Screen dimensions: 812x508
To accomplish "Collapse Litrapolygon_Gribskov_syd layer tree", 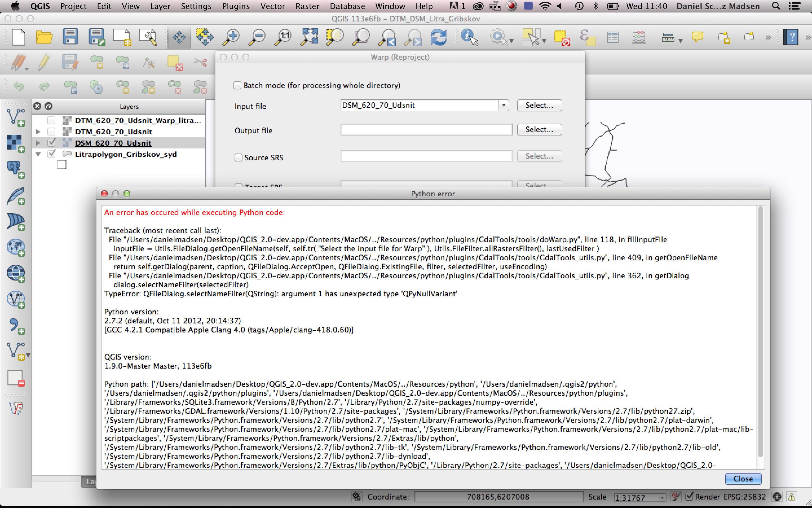I will pyautogui.click(x=38, y=154).
